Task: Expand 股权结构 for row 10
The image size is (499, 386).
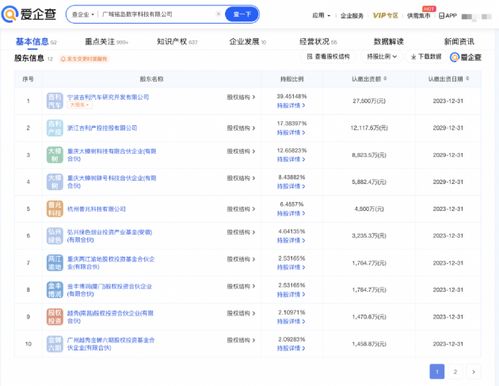Action: [241, 340]
